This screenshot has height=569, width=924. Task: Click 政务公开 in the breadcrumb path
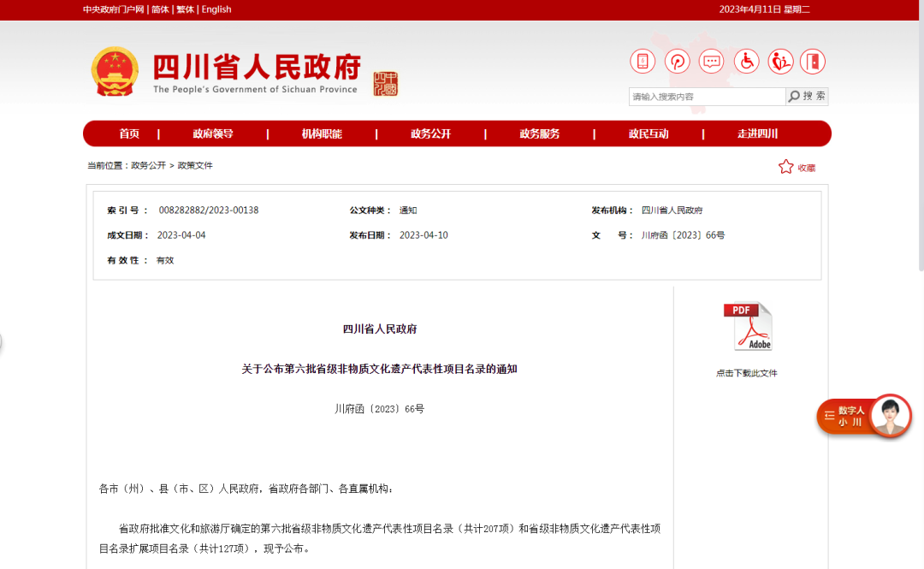[148, 165]
